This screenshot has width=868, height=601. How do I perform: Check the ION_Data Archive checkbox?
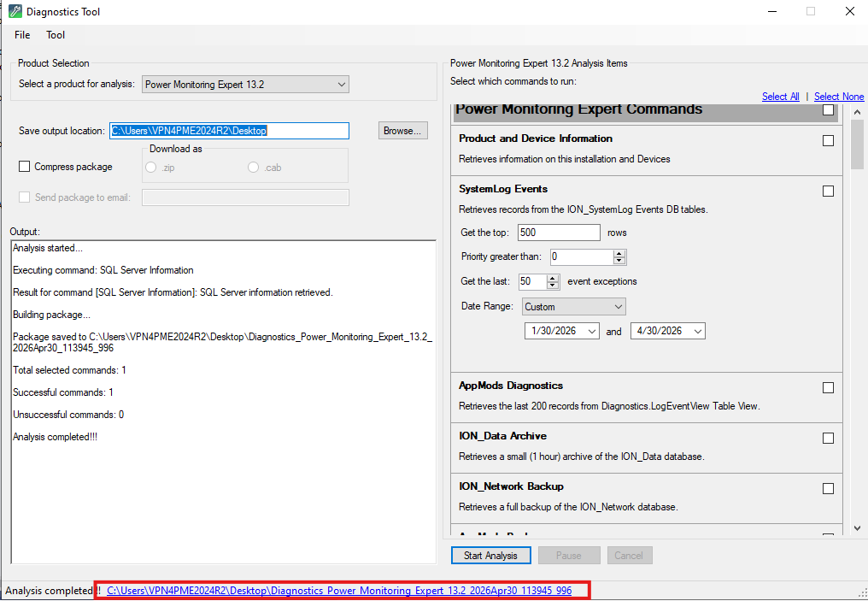pyautogui.click(x=828, y=439)
